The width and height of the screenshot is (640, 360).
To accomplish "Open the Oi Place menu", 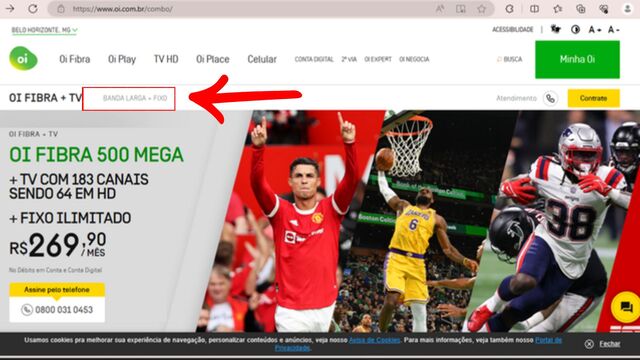I will click(213, 59).
